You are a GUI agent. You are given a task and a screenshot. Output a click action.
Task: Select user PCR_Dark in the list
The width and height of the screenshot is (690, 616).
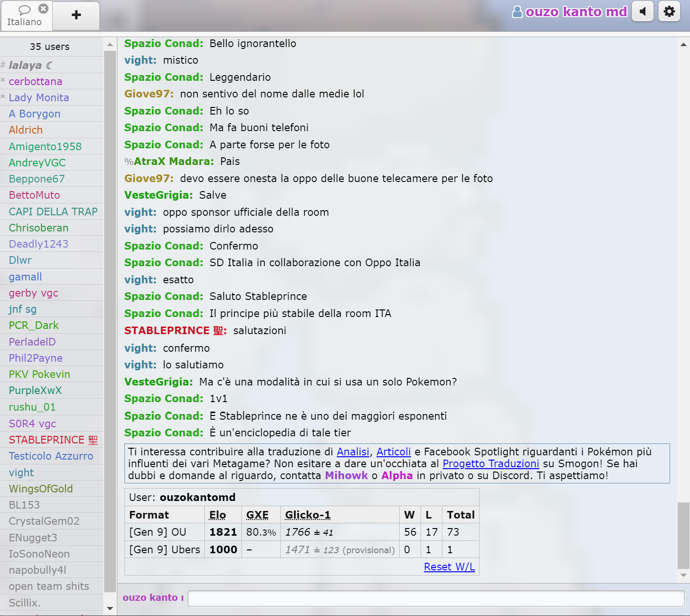[51, 325]
